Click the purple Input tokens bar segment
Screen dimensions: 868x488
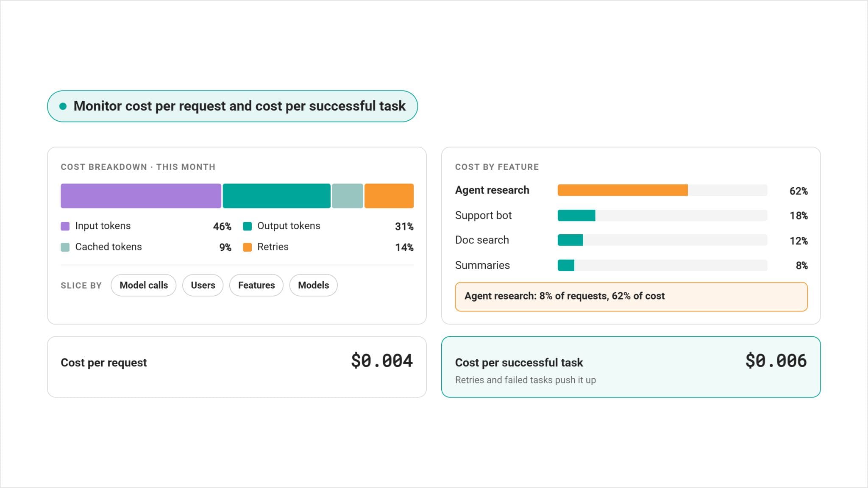click(141, 196)
